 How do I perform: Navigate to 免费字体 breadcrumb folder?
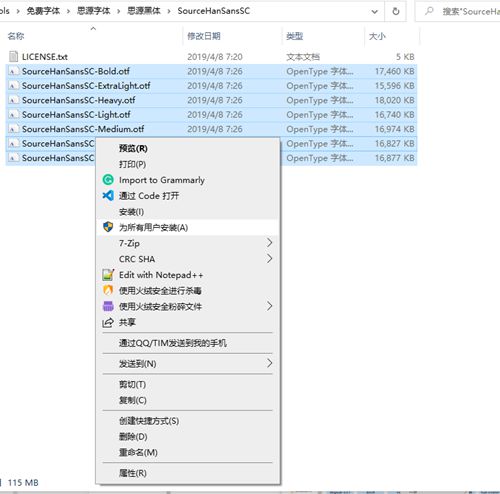(43, 11)
